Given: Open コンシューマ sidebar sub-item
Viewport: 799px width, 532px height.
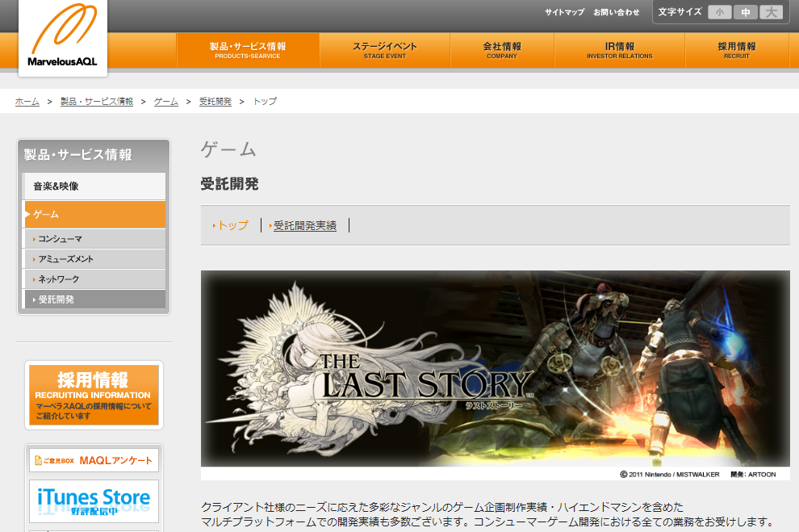Looking at the screenshot, I should click(x=94, y=239).
